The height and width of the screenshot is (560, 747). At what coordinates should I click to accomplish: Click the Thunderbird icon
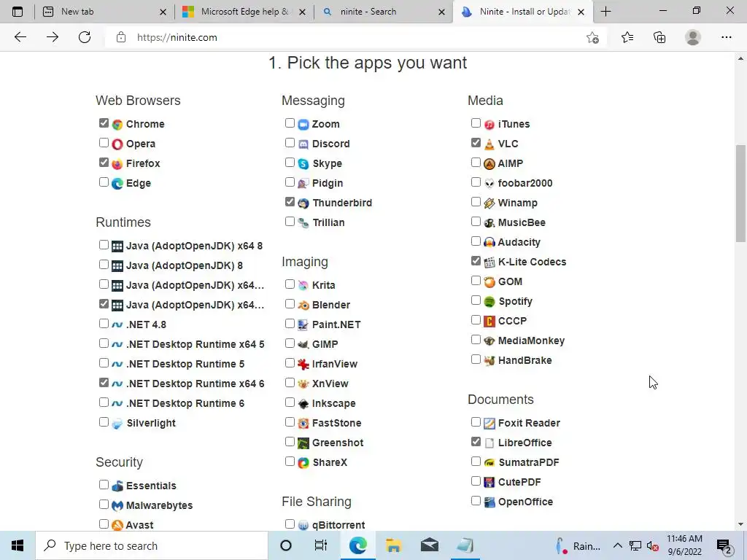303,203
